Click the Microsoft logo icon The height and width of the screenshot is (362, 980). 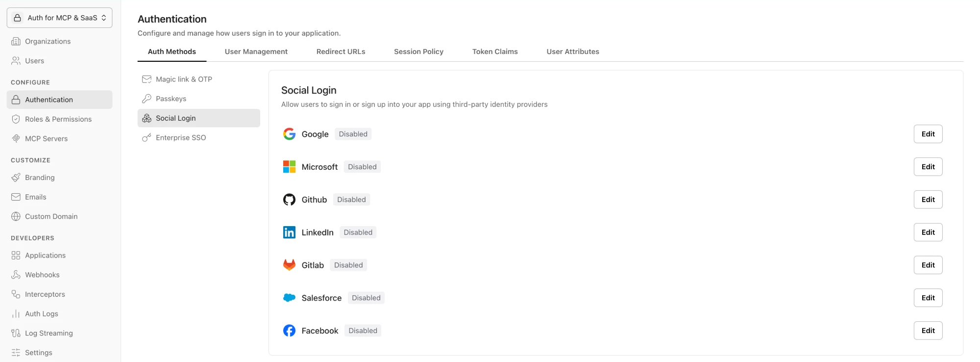click(289, 167)
